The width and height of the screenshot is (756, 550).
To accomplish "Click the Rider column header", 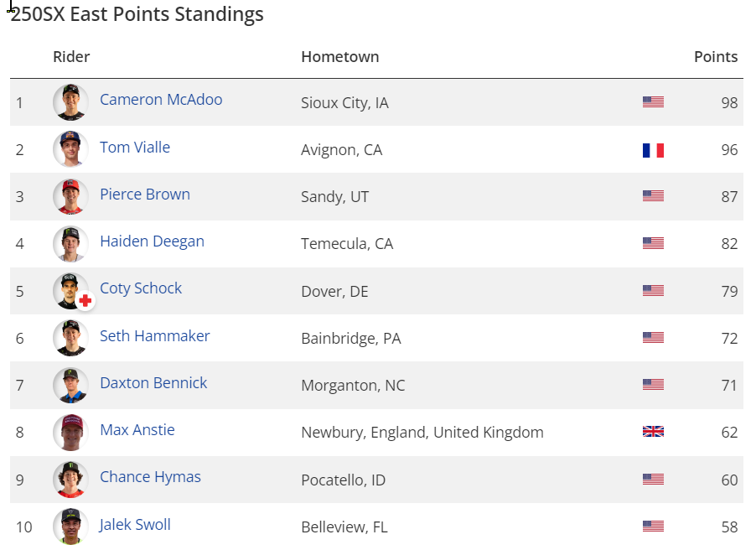I will [71, 57].
